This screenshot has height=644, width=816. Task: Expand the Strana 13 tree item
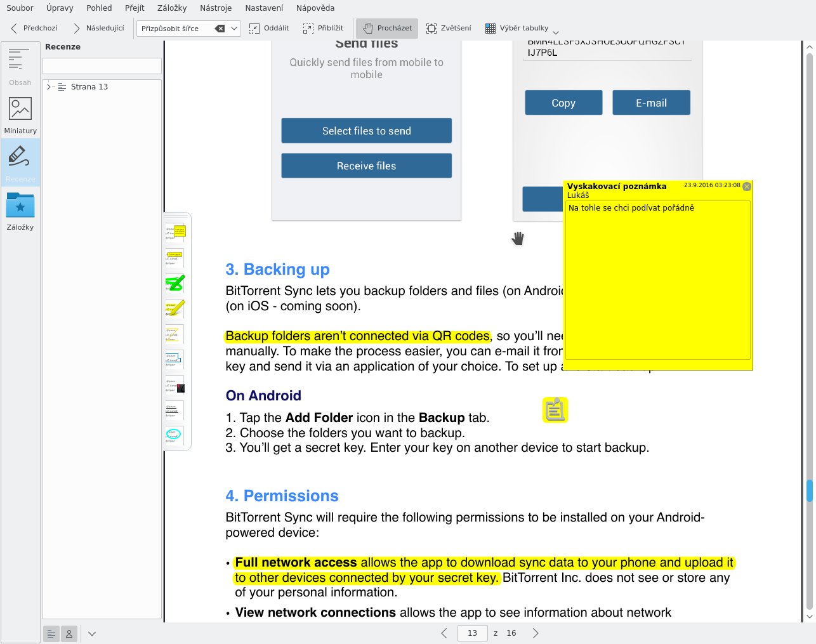49,87
